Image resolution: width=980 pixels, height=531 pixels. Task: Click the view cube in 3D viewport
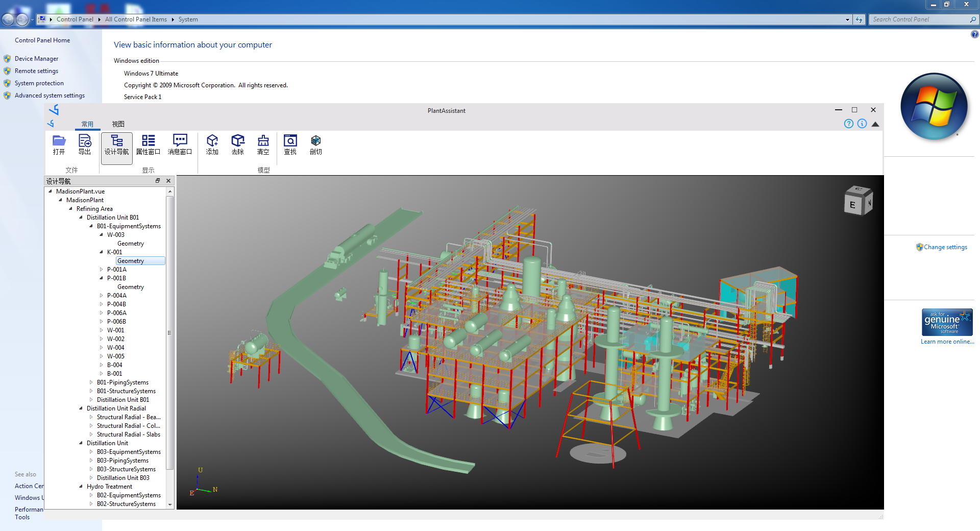tap(858, 200)
